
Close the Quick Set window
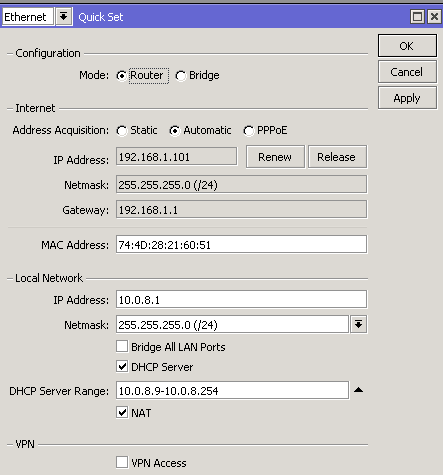(x=434, y=16)
